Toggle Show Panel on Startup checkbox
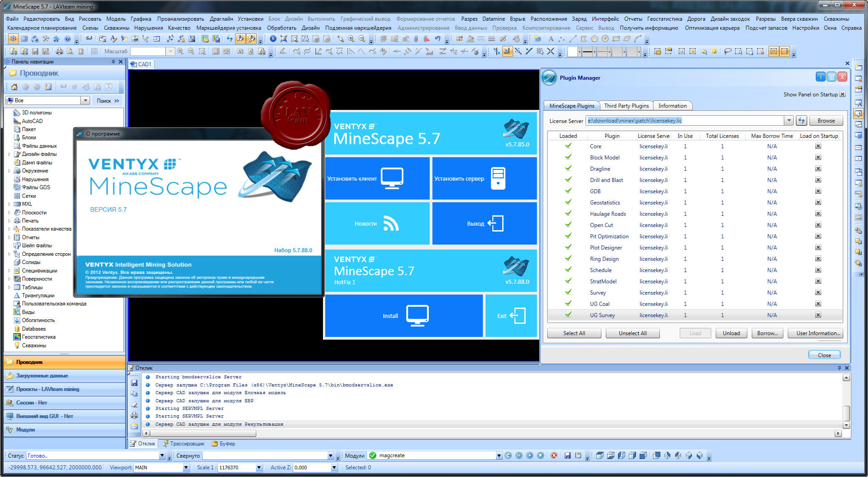 pyautogui.click(x=842, y=95)
